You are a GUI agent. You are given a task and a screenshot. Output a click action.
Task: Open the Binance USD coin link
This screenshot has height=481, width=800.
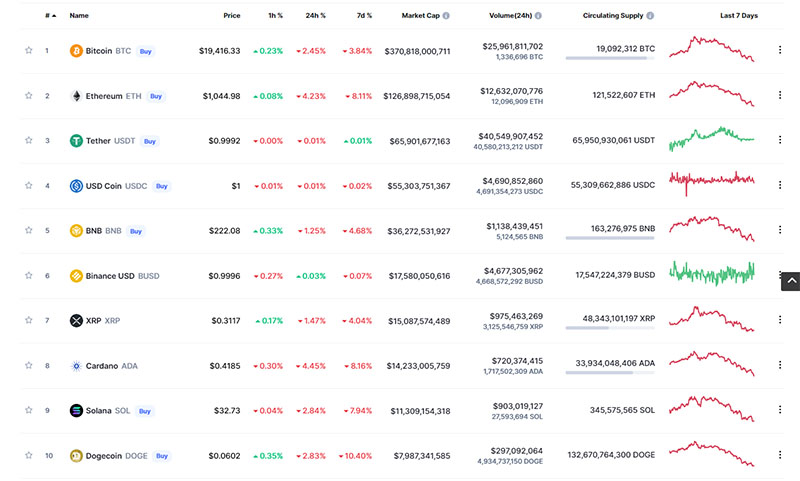pyautogui.click(x=110, y=276)
